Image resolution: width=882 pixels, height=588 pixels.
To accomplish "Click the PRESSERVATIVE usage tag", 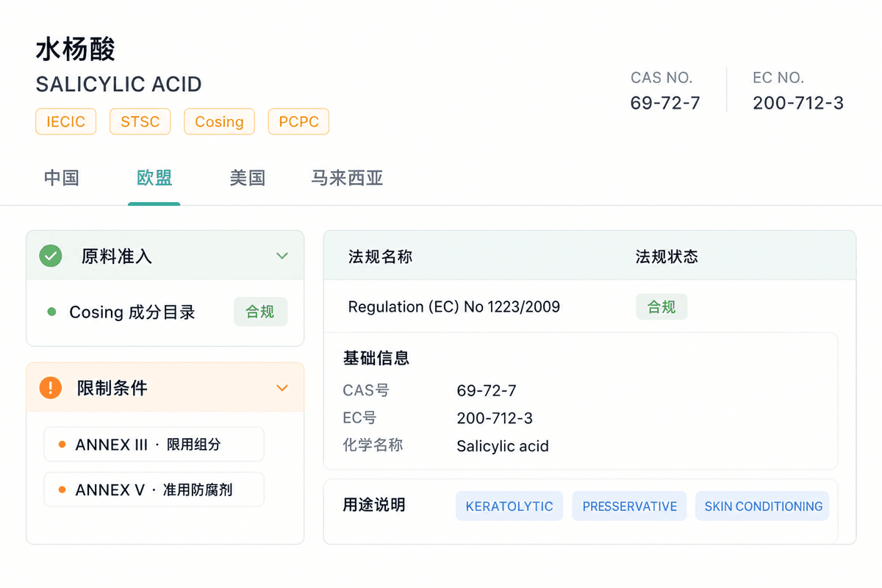I will pos(630,506).
